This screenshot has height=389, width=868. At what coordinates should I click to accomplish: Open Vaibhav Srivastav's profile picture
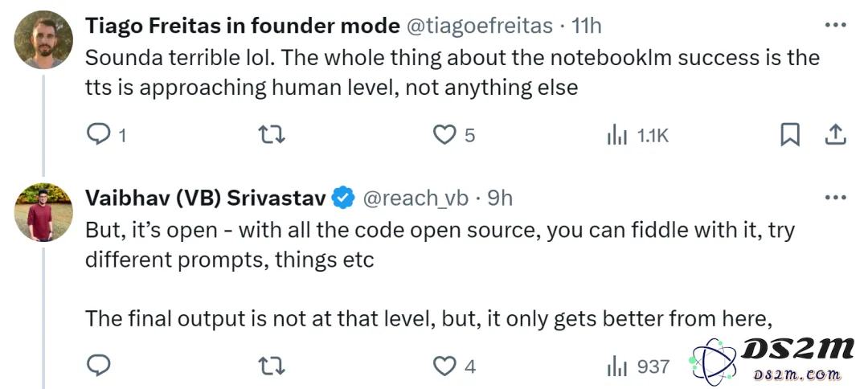(x=43, y=212)
